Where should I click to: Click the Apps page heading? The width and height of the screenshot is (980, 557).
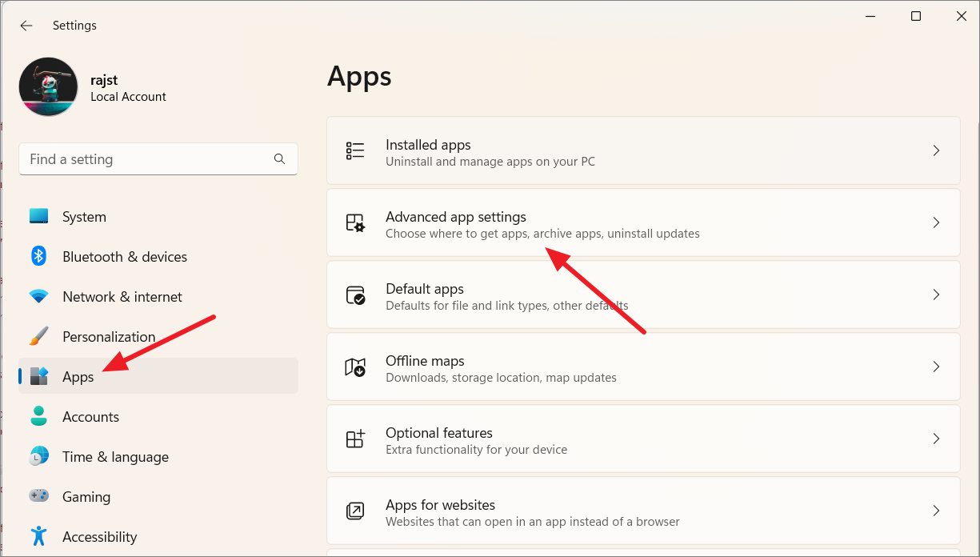(x=359, y=78)
